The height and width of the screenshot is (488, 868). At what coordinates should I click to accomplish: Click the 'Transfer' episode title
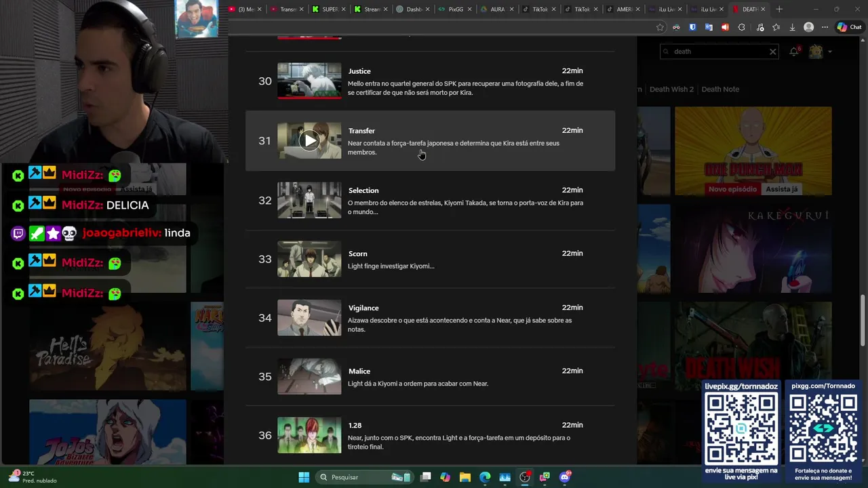361,131
